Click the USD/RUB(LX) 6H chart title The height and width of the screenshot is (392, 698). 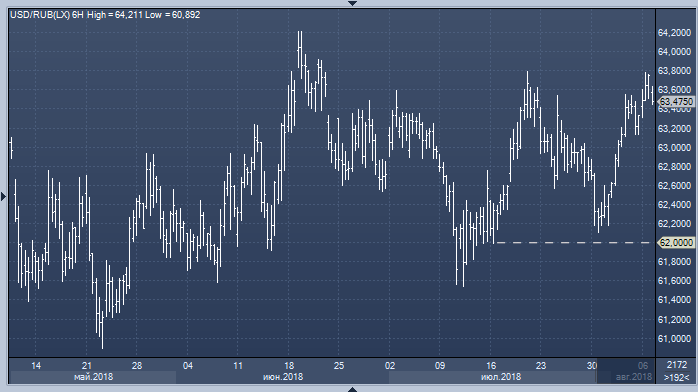tap(47, 15)
